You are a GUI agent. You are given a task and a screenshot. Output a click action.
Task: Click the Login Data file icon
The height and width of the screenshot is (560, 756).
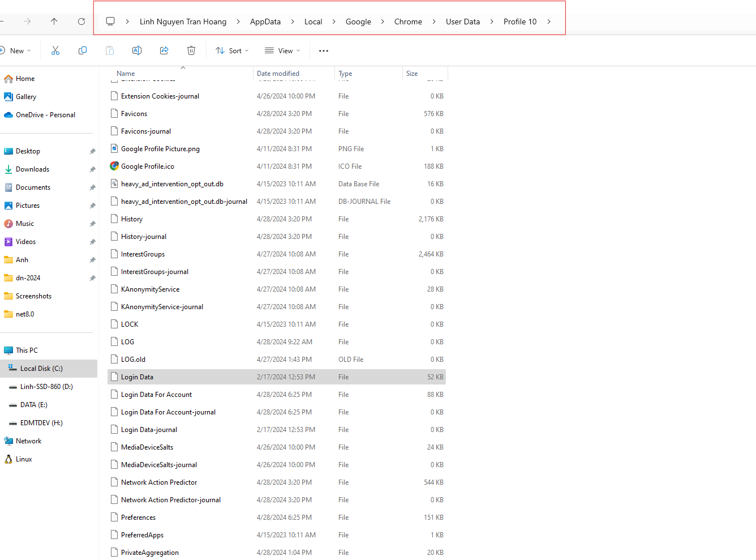pyautogui.click(x=114, y=377)
